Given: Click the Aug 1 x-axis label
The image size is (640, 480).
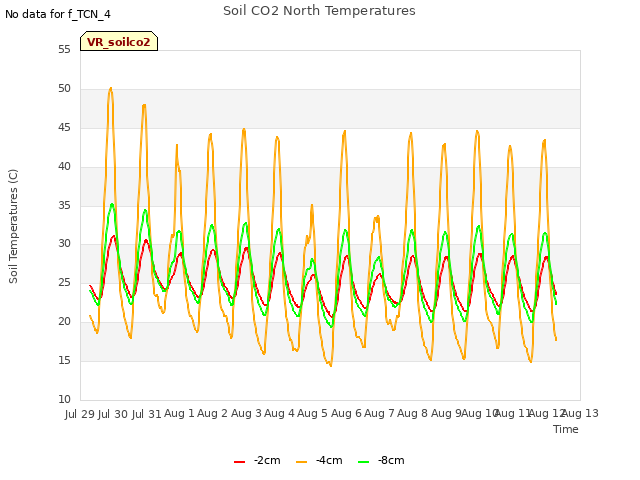Looking at the screenshot, I should click(x=179, y=413).
